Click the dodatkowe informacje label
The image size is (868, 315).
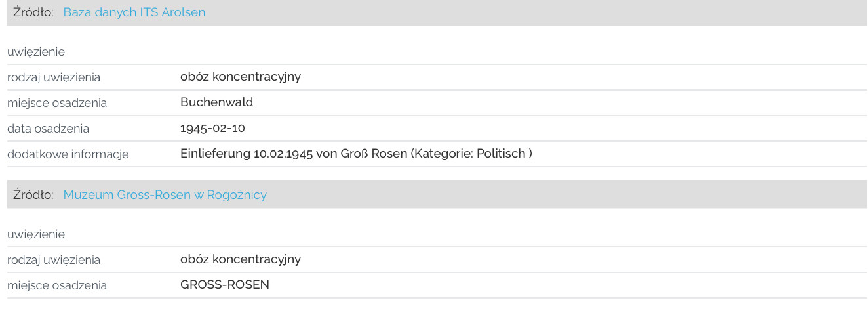click(68, 154)
